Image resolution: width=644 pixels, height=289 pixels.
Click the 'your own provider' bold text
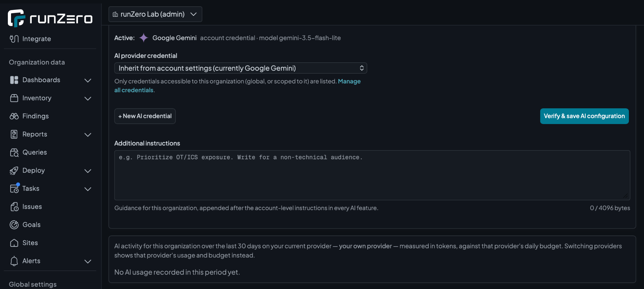pyautogui.click(x=365, y=246)
